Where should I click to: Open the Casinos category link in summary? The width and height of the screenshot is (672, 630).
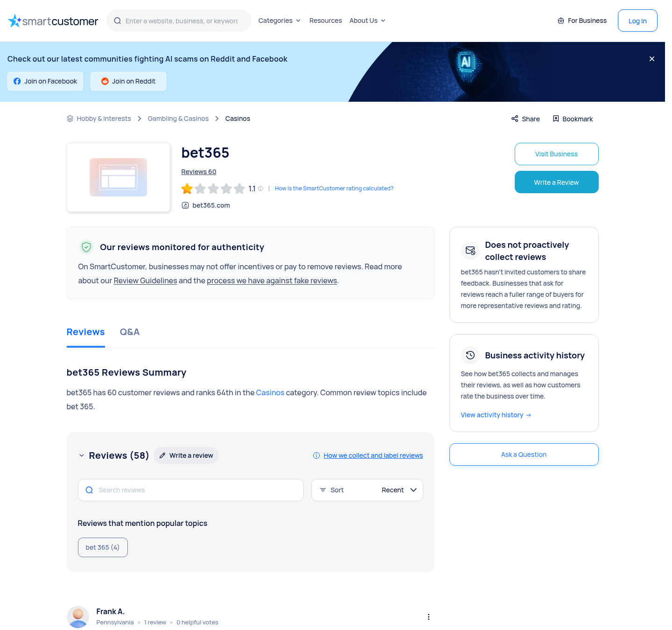pyautogui.click(x=270, y=392)
